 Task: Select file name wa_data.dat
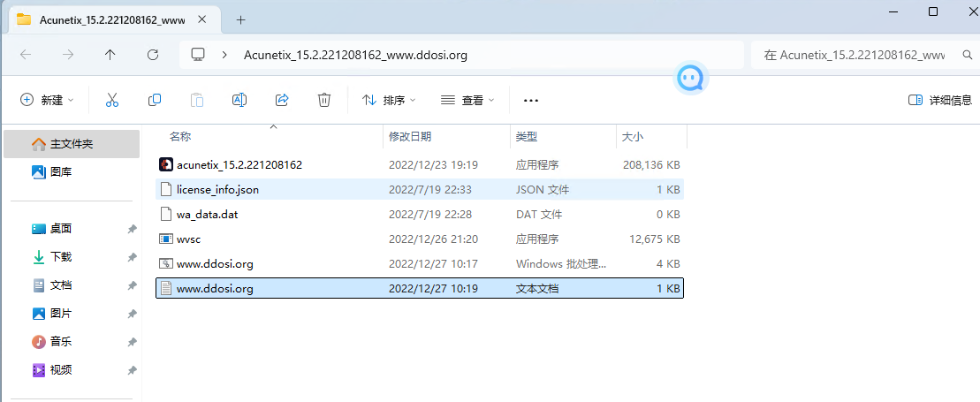pos(208,214)
